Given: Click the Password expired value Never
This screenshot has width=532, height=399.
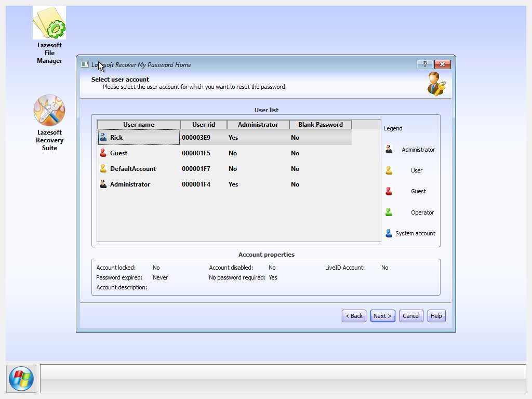Looking at the screenshot, I should [x=160, y=277].
